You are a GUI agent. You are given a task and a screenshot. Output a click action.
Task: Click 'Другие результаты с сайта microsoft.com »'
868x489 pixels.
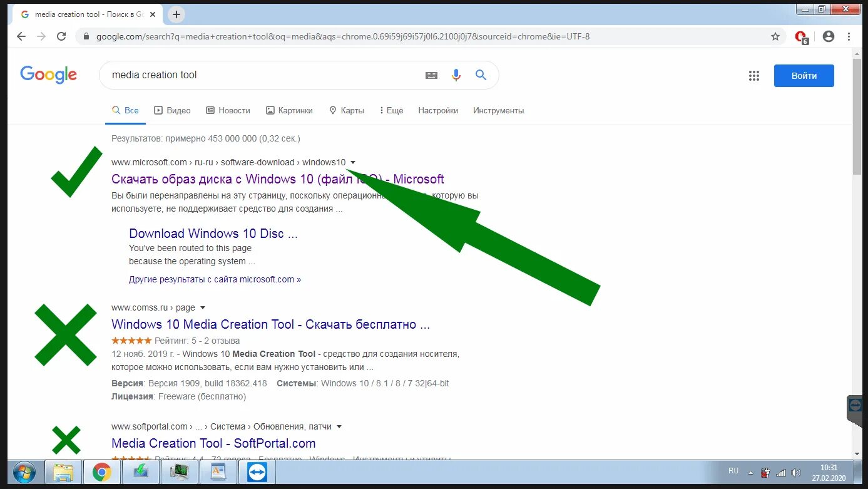coord(215,279)
